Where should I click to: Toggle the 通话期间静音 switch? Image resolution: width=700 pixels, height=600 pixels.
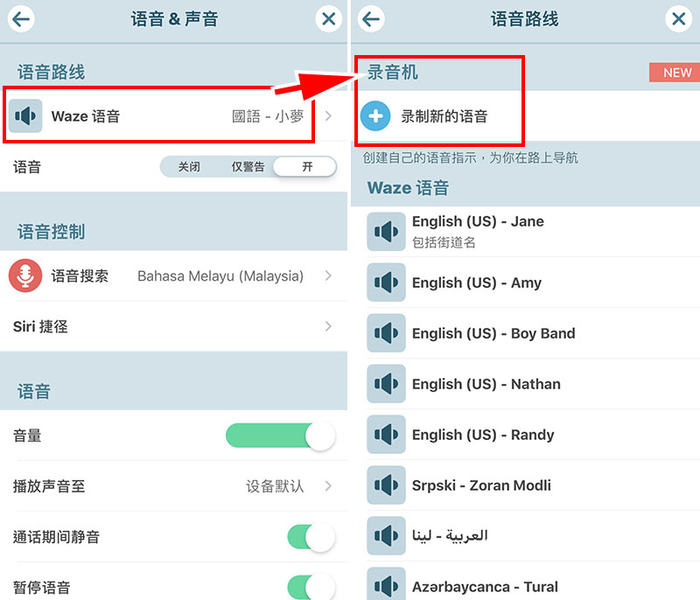pos(311,537)
